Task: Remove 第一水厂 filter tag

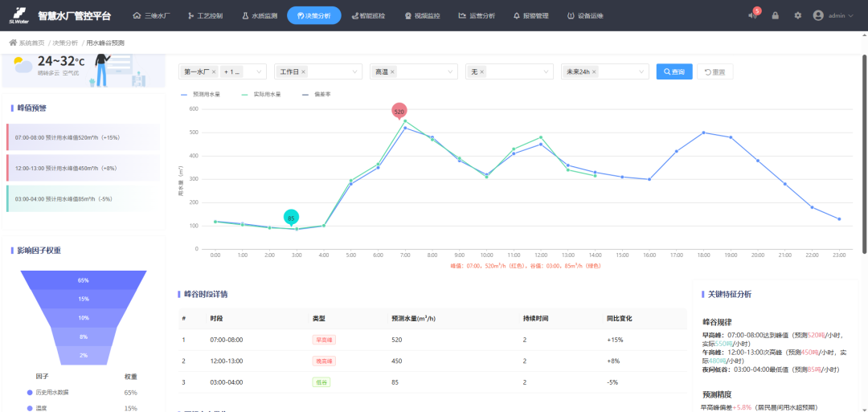Action: point(214,72)
